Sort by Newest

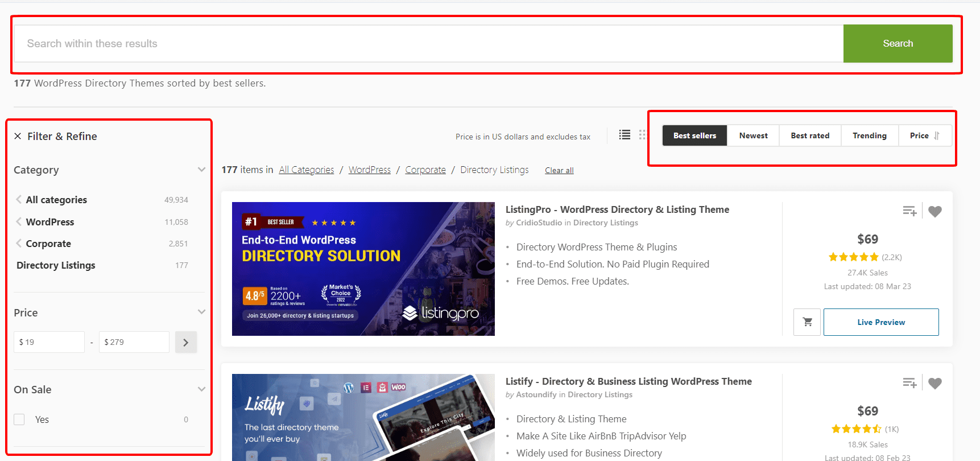753,135
